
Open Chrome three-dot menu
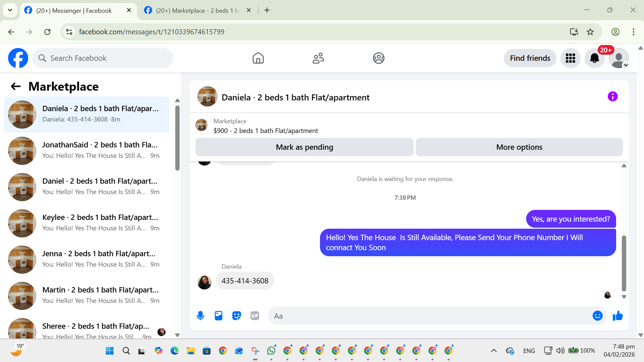coord(633,32)
